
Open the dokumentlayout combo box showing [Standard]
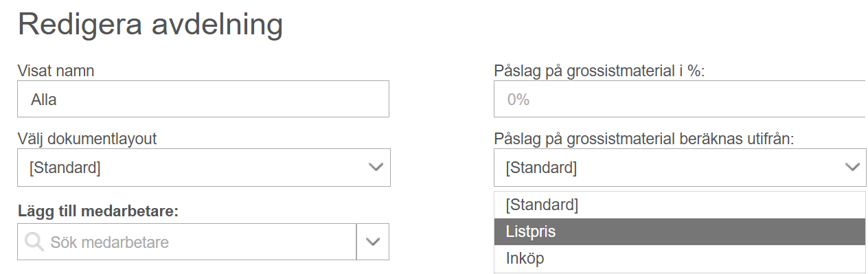pyautogui.click(x=203, y=168)
